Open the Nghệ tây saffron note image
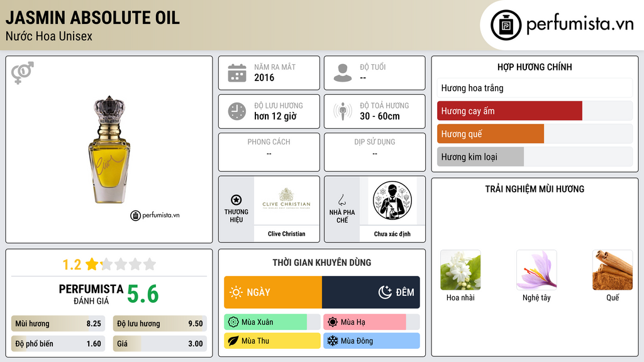This screenshot has width=644, height=362. (x=536, y=270)
